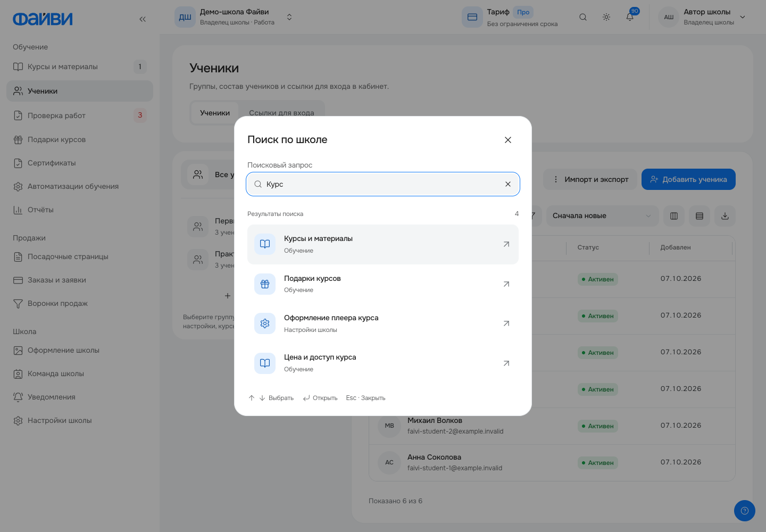The height and width of the screenshot is (532, 766).
Task: Click gear icon of 'Оформление плеера курса'
Action: coord(265,323)
